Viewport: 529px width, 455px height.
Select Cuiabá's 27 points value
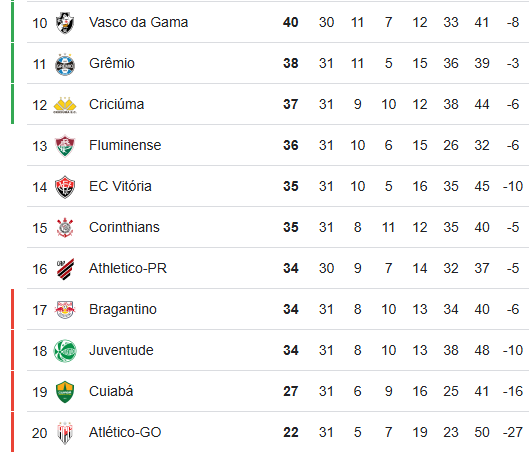coord(290,391)
